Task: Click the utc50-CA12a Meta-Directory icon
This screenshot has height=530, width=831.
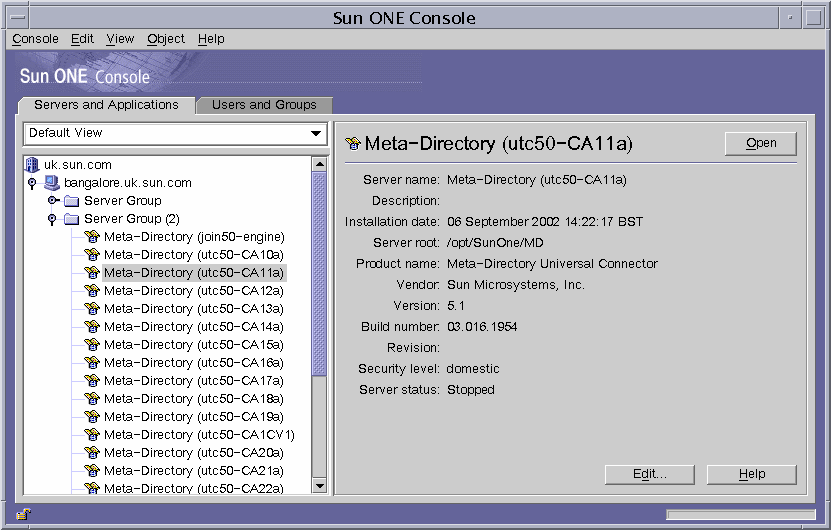Action: click(92, 290)
